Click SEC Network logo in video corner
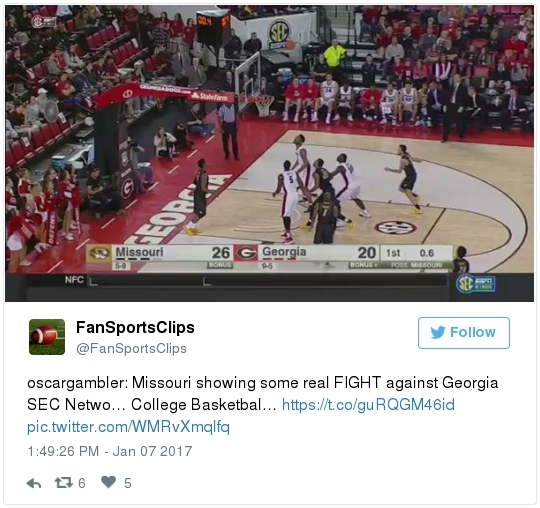Image resolution: width=540 pixels, height=508 pixels. pos(476,284)
